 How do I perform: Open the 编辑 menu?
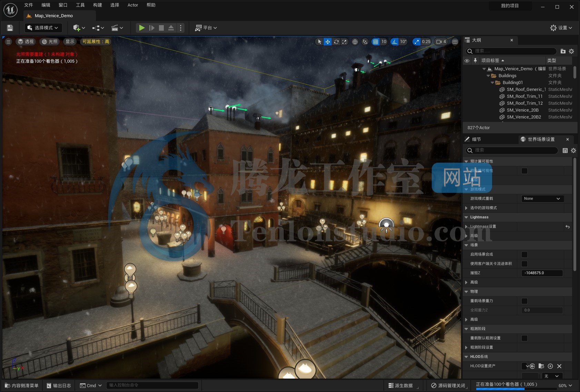[46, 5]
